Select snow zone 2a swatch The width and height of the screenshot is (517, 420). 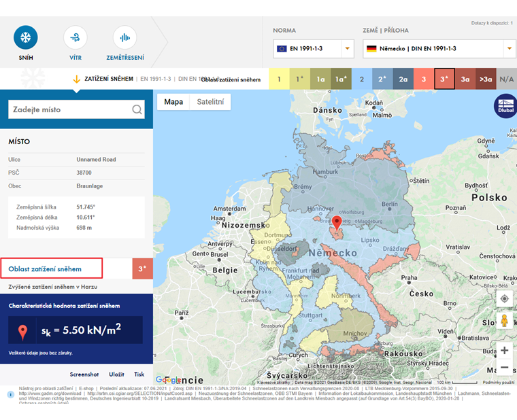[x=403, y=79]
